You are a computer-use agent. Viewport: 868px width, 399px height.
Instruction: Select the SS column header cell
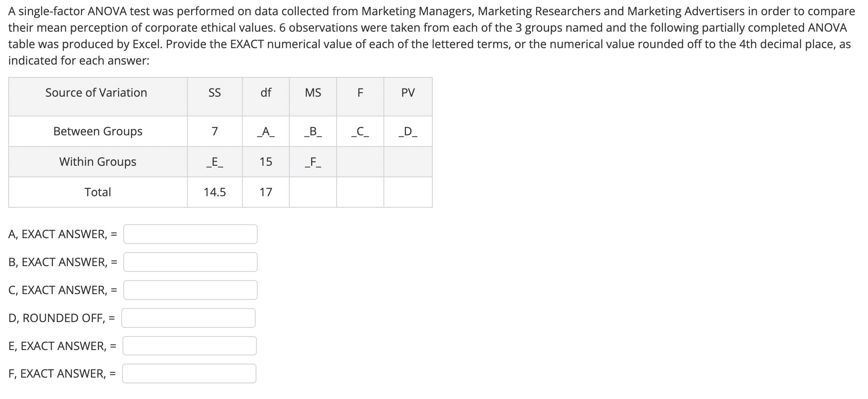[215, 93]
